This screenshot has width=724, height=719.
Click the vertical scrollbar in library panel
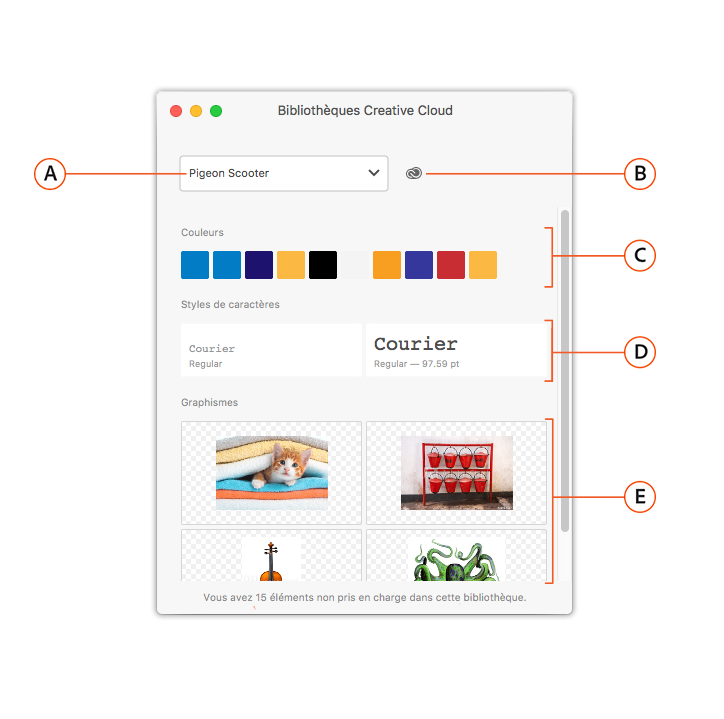click(x=565, y=371)
